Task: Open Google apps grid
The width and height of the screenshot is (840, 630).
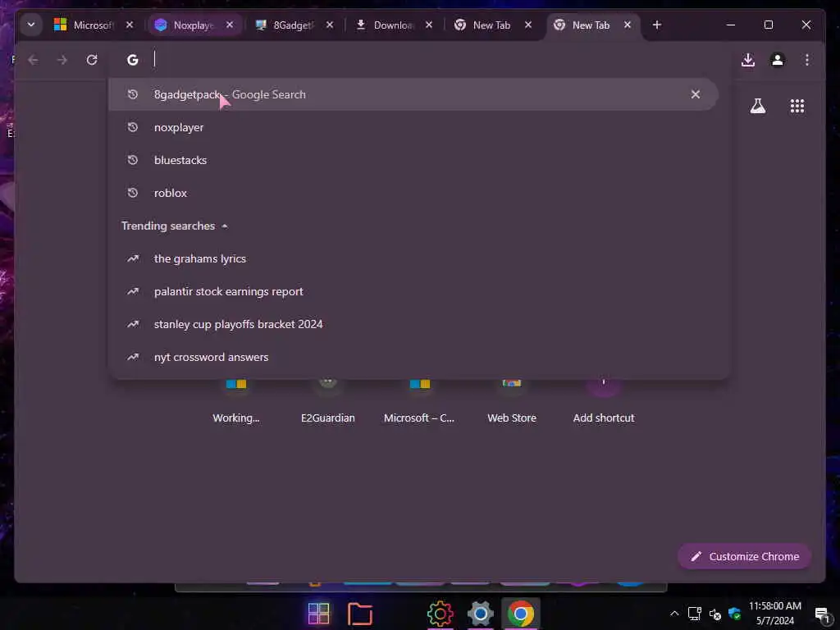Action: 797,106
